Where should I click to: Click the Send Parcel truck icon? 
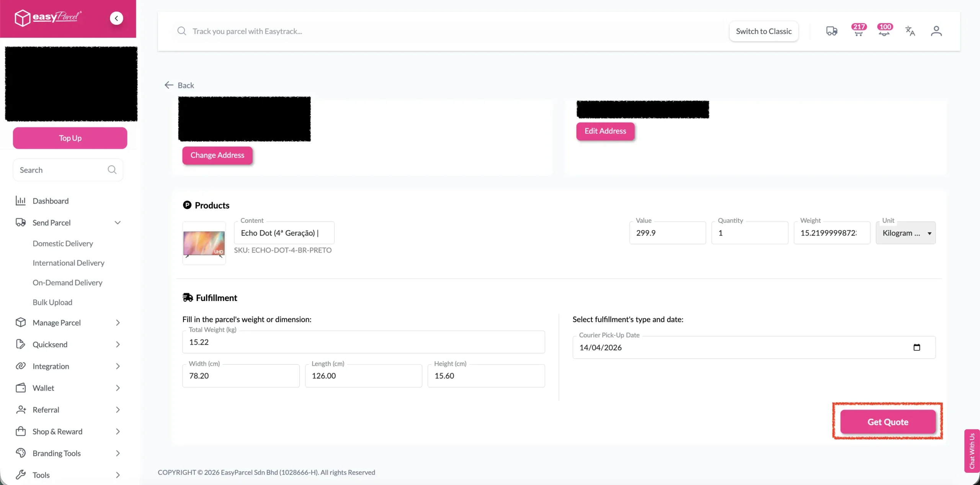tap(21, 223)
